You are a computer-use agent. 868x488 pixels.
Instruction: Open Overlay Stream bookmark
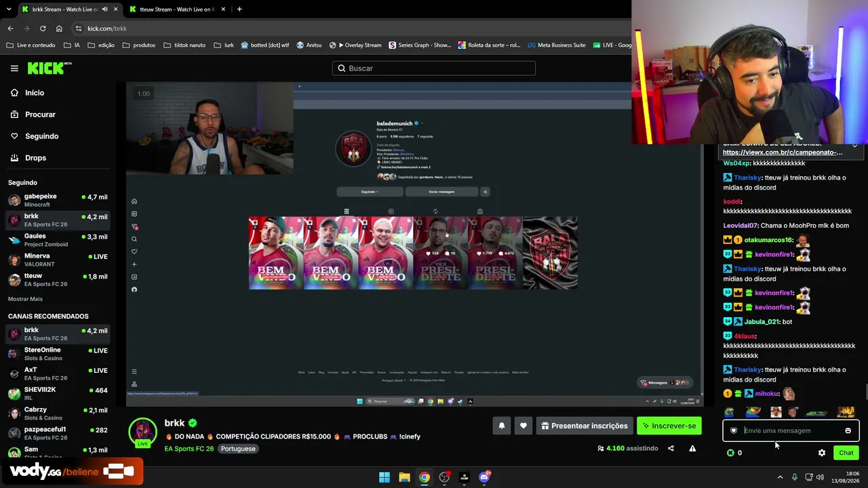click(x=355, y=45)
